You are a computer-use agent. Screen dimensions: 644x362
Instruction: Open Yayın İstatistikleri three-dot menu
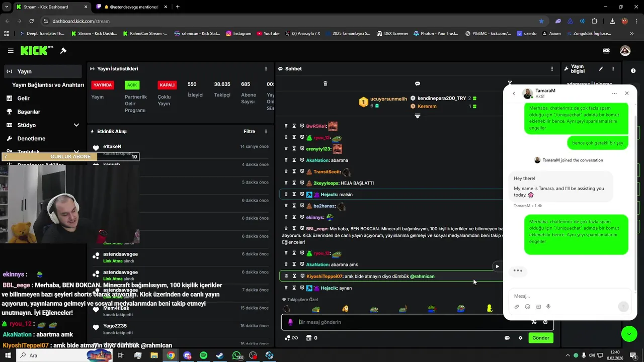266,69
